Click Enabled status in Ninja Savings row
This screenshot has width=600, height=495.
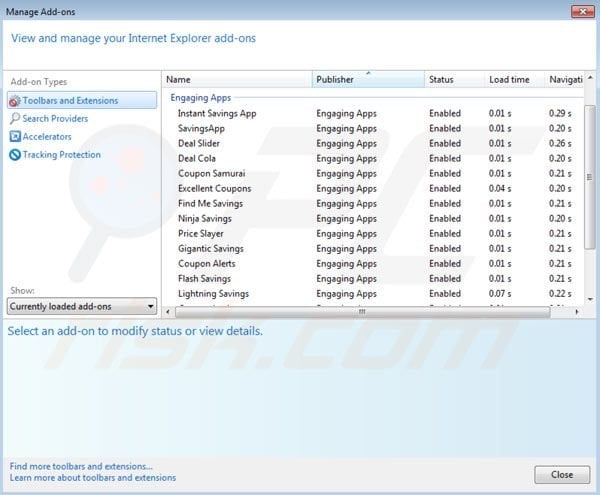[445, 218]
